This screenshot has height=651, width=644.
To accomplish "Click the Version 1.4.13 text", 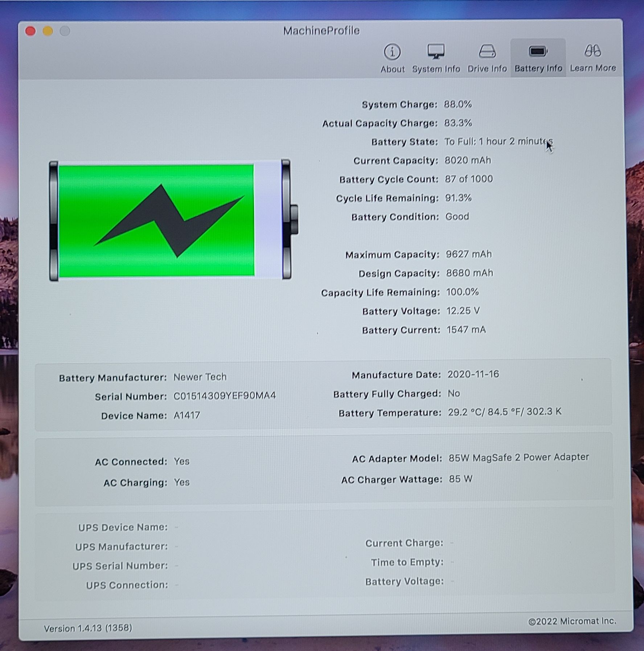I will coord(88,628).
